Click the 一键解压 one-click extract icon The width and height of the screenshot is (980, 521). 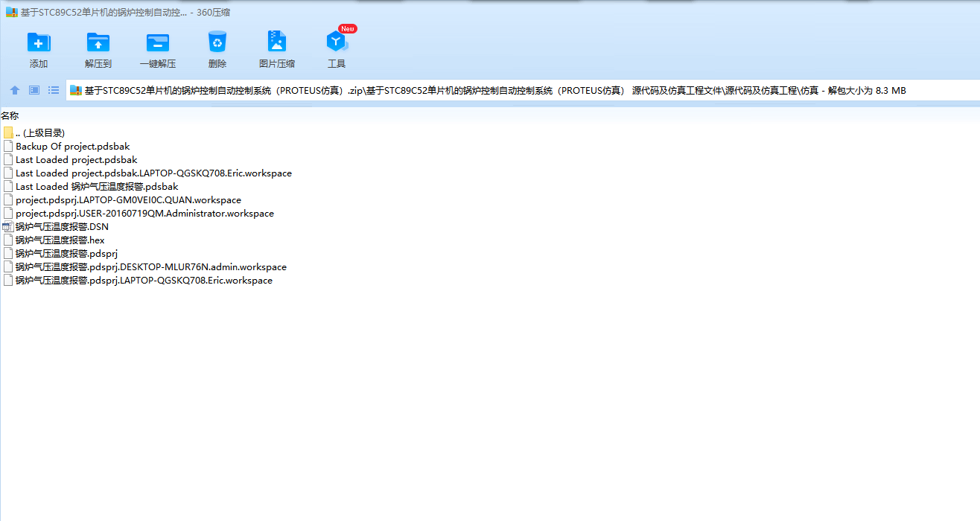[x=158, y=42]
